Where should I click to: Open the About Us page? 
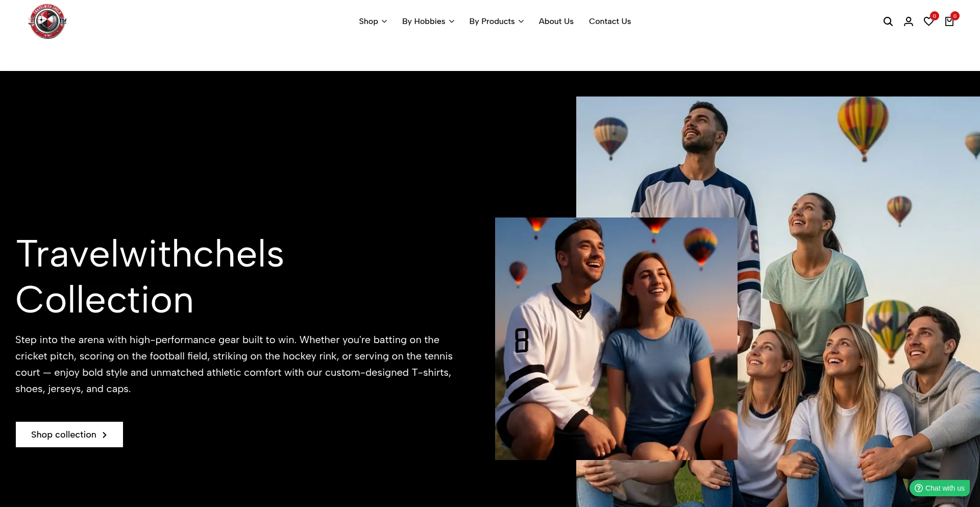point(556,21)
